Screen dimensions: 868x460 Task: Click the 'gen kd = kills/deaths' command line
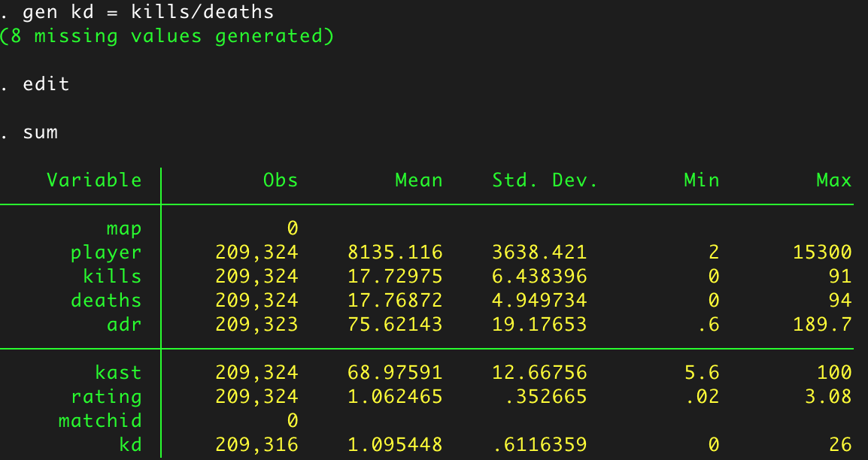[148, 12]
